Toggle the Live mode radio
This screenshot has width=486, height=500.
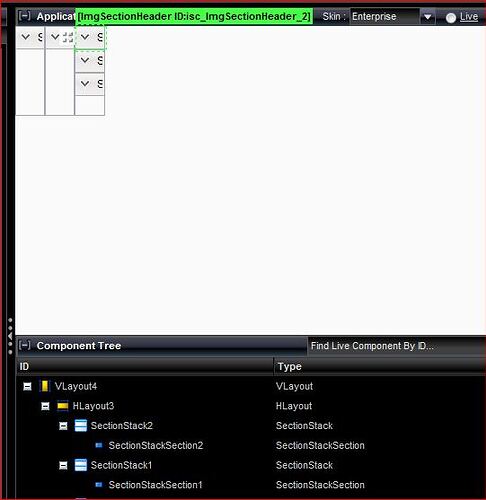click(x=451, y=18)
